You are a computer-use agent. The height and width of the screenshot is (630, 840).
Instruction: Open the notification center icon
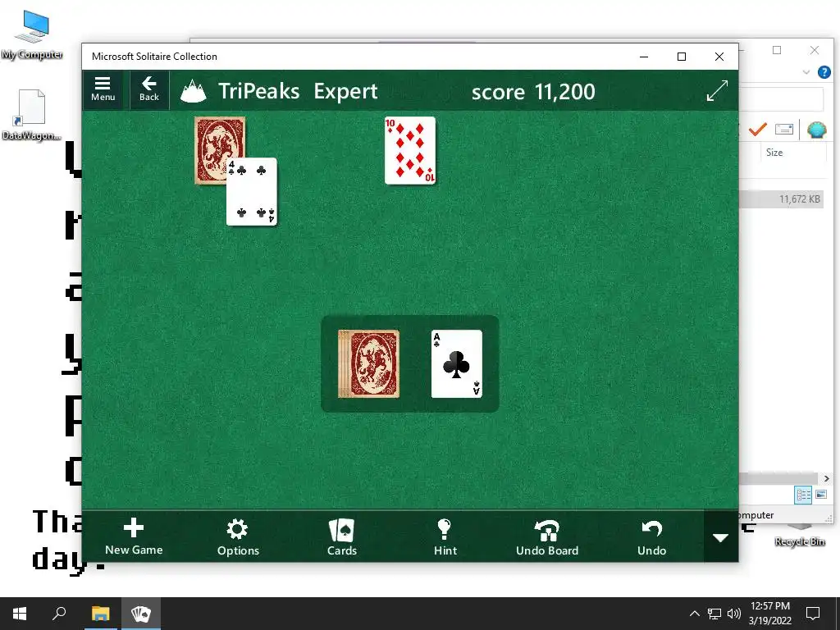(x=813, y=614)
